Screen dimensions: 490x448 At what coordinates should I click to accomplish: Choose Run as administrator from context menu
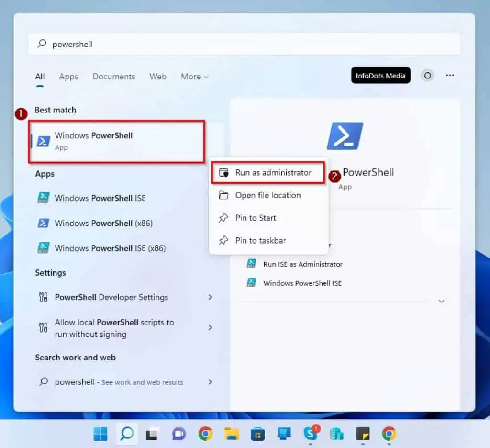coord(268,173)
